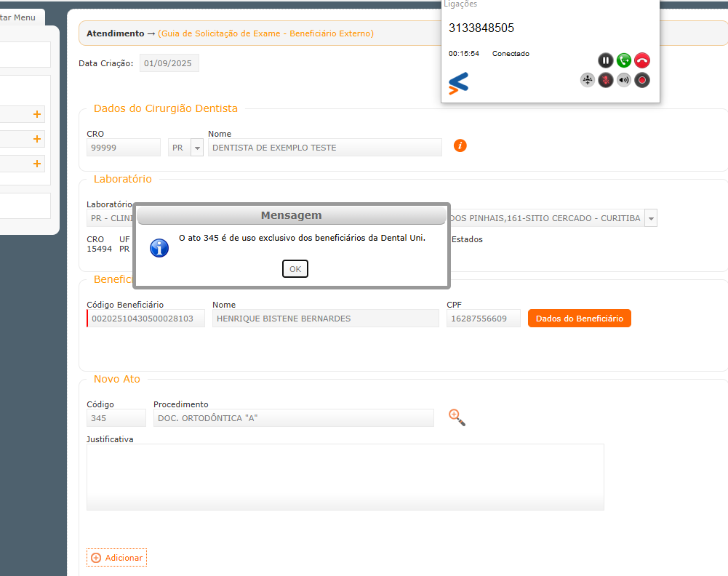
Task: Click the Data Criação field 01/09/2025
Action: [x=169, y=63]
